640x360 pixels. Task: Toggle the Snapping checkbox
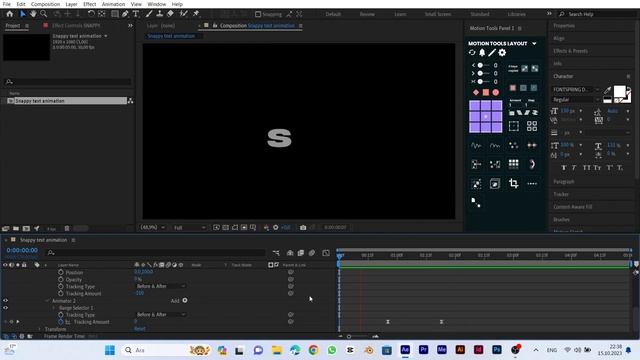[258, 14]
